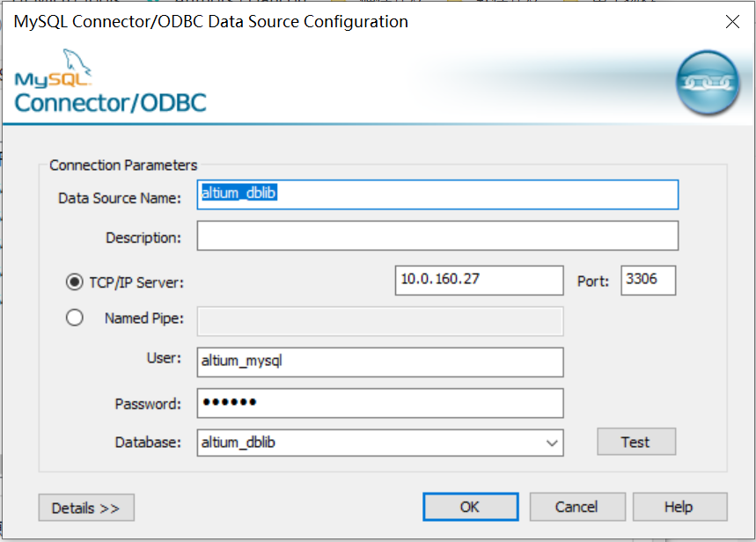Click the User field with altium_mysql

pyautogui.click(x=380, y=363)
